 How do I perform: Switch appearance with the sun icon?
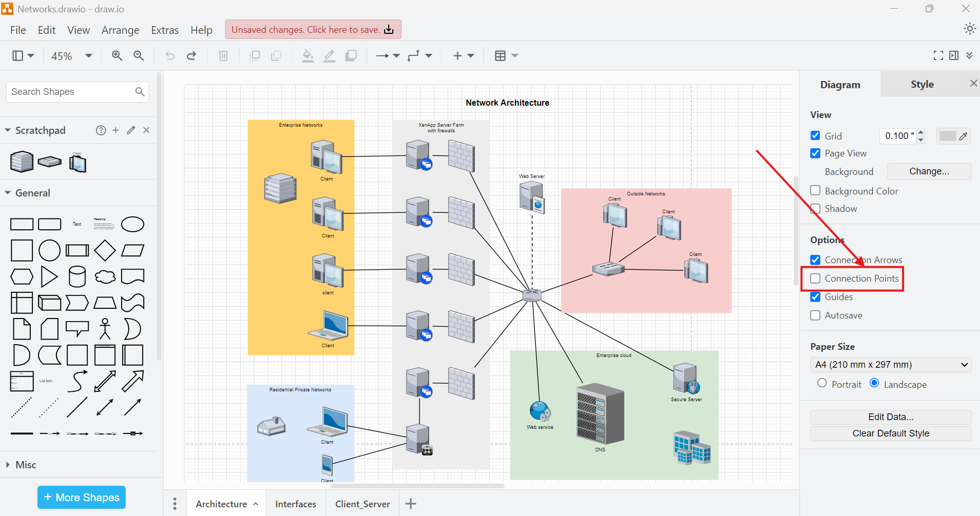click(x=969, y=29)
